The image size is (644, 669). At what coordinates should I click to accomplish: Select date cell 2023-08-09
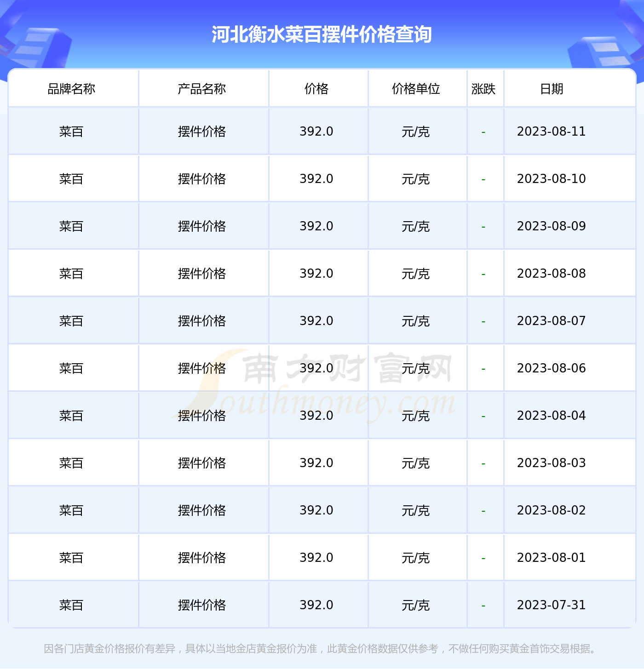pos(552,226)
